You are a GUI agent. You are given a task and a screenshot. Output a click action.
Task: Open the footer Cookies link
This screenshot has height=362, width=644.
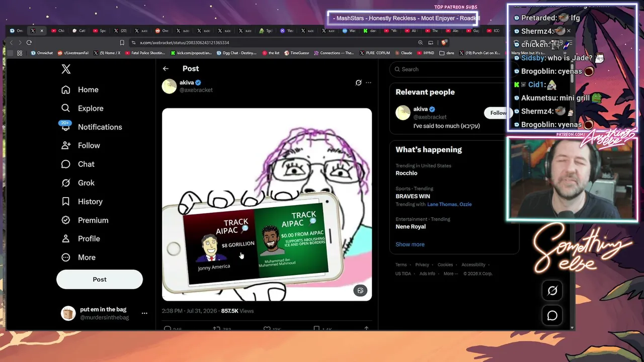pyautogui.click(x=445, y=265)
